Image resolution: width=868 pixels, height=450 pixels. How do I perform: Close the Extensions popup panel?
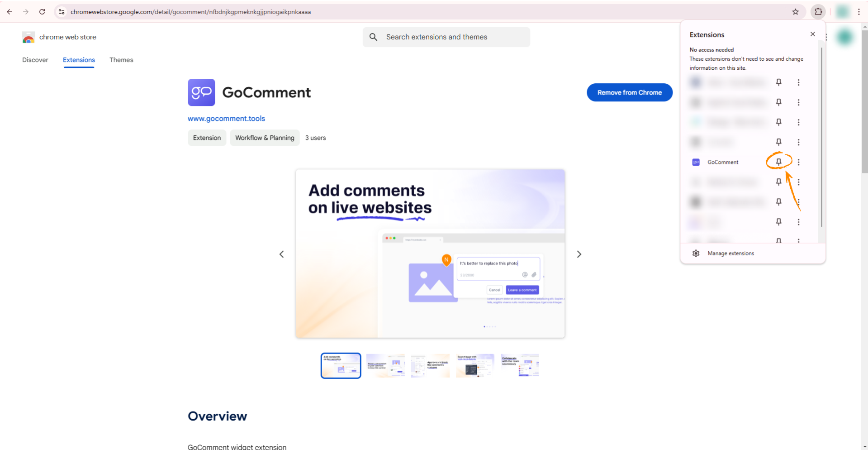812,34
